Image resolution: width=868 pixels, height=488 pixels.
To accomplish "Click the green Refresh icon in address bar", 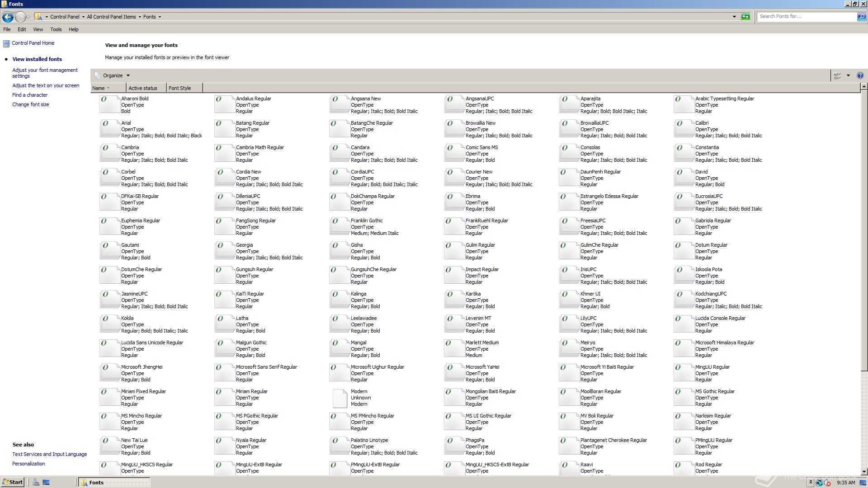I will pos(745,17).
